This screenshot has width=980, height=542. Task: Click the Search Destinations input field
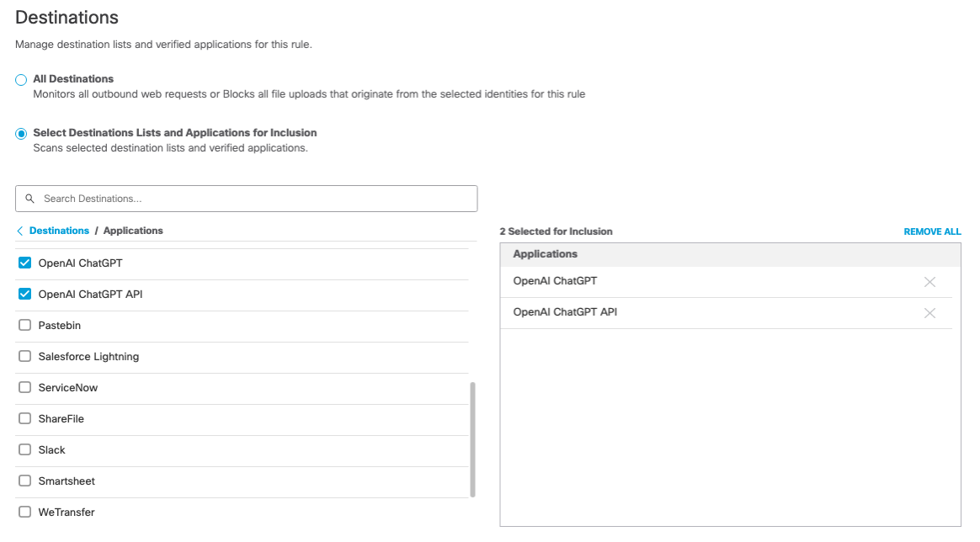[x=246, y=198]
